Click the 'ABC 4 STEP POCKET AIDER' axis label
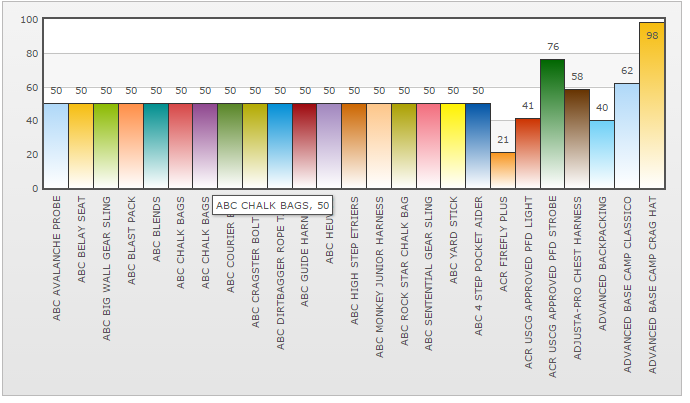This screenshot has width=690, height=403. (x=479, y=266)
